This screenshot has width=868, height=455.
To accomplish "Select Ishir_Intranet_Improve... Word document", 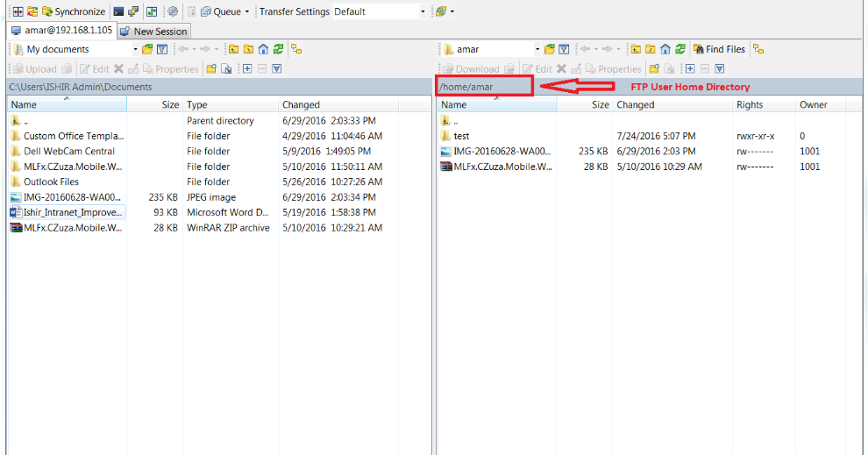I will pos(67,212).
